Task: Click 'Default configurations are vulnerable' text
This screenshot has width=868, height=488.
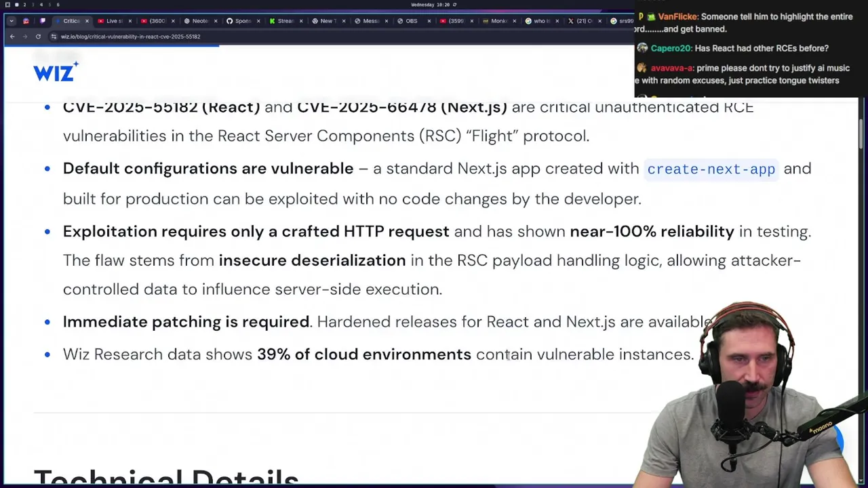Action: (x=208, y=169)
